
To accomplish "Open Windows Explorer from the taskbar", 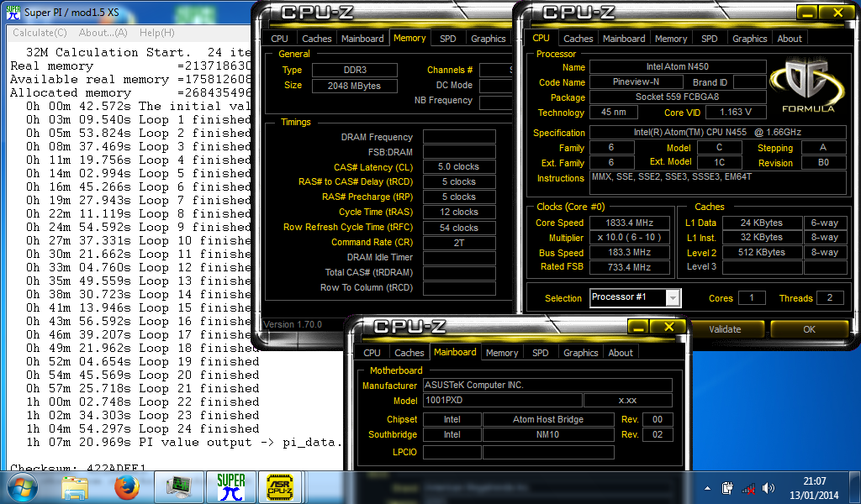I will pos(75,487).
